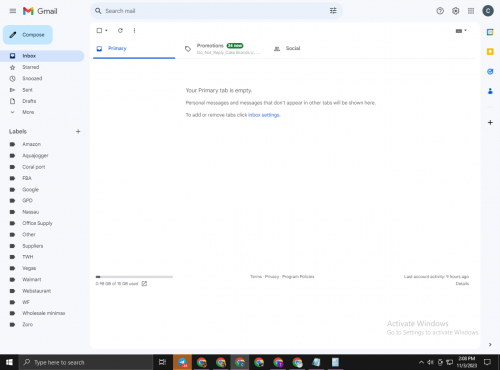
Task: Open the main menu hamburger icon
Action: pyautogui.click(x=13, y=11)
